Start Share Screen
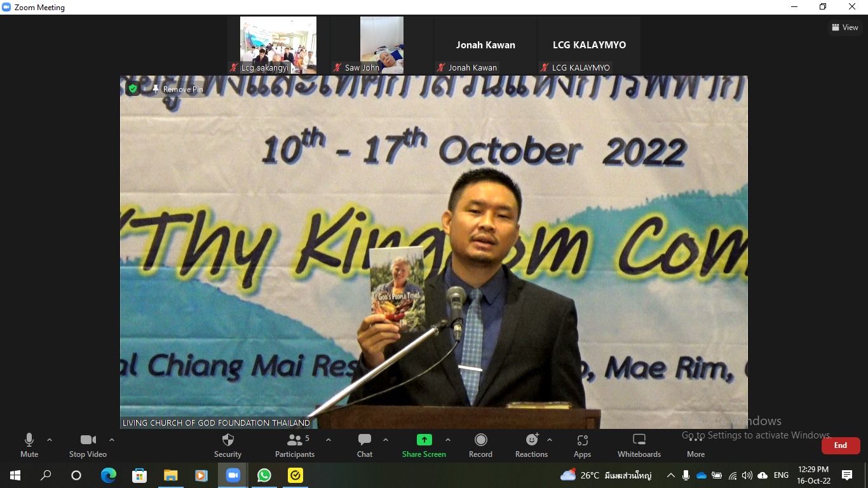The height and width of the screenshot is (488, 868). coord(424,445)
